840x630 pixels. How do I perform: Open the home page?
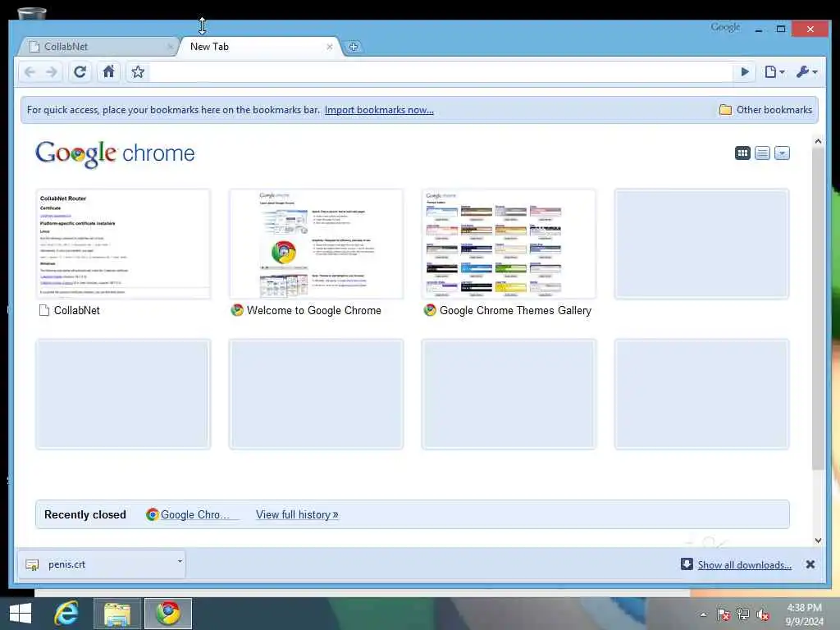coord(108,72)
